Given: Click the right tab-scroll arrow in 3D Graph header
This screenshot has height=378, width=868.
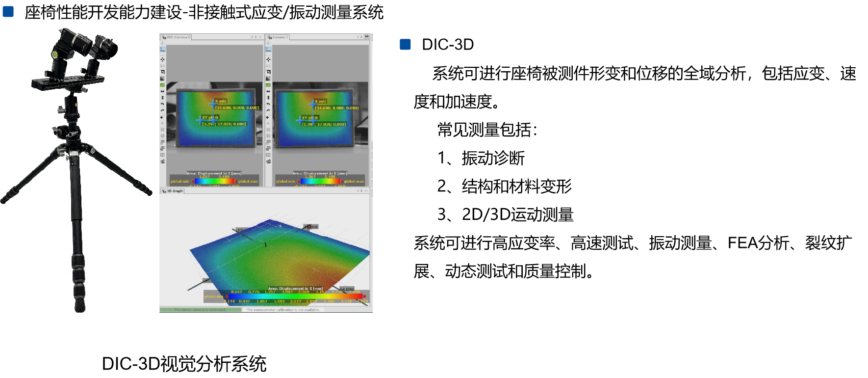Looking at the screenshot, I should coord(361,191).
